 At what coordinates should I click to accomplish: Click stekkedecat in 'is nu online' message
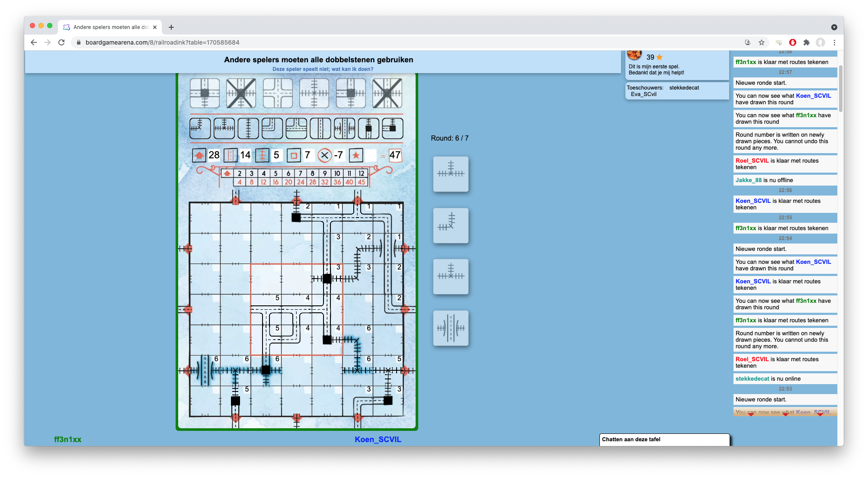click(753, 379)
